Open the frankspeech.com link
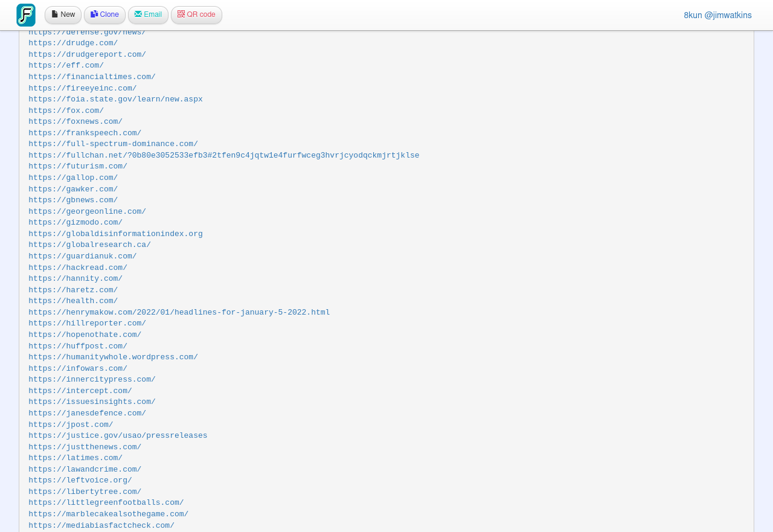 (85, 133)
